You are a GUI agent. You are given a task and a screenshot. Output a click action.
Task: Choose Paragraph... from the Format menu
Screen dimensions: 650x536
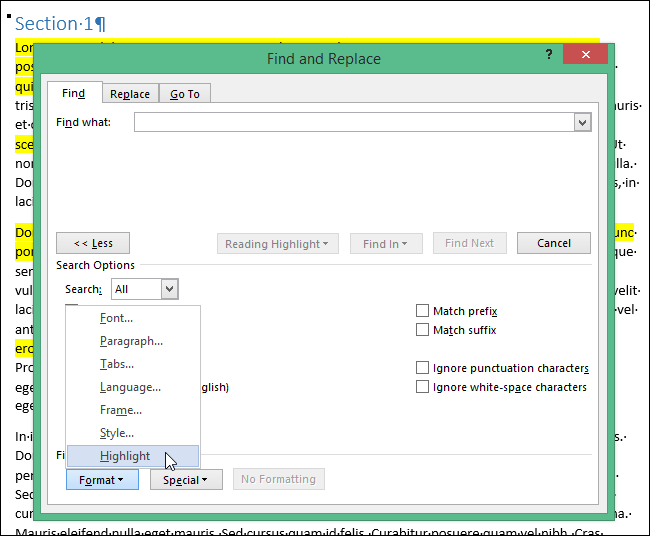click(133, 341)
